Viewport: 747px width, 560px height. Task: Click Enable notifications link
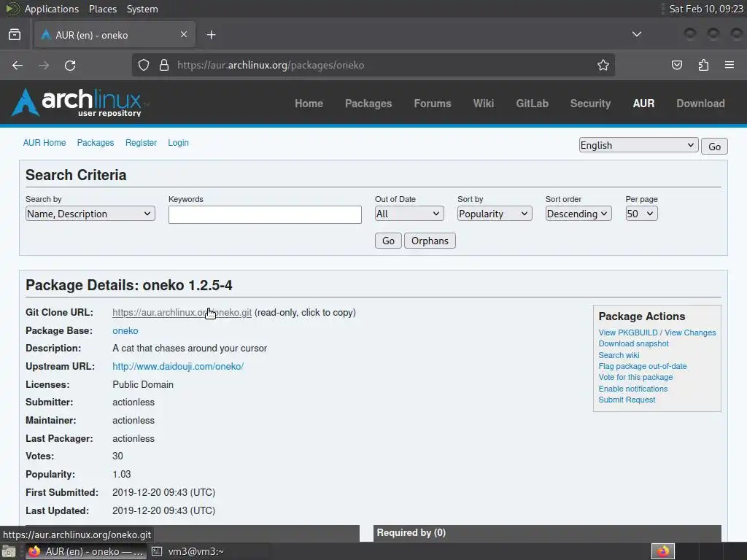coord(633,389)
